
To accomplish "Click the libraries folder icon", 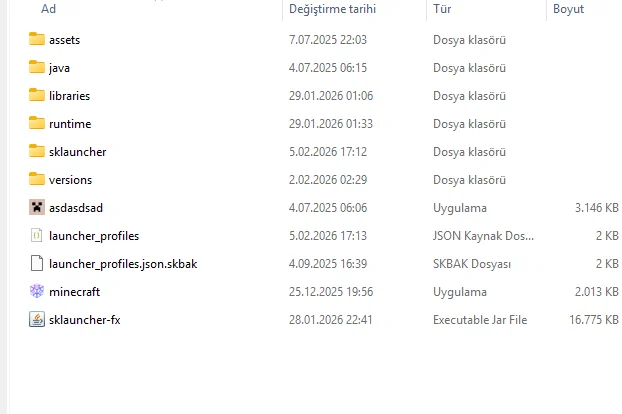I will click(x=37, y=95).
